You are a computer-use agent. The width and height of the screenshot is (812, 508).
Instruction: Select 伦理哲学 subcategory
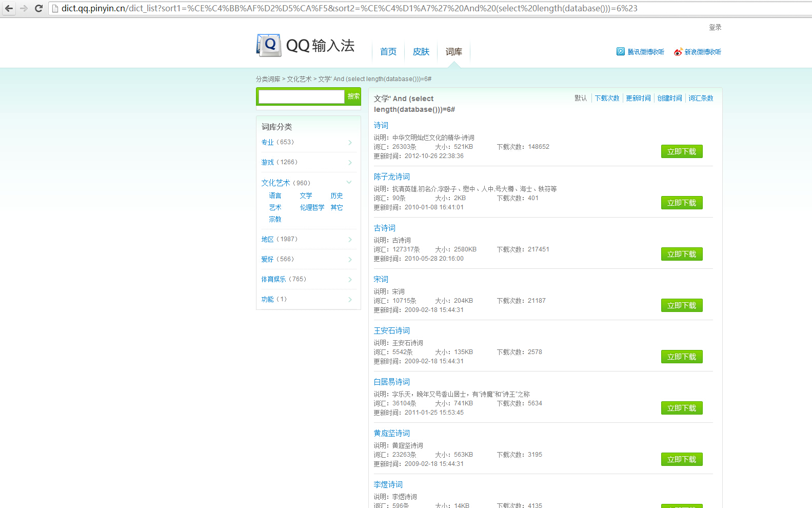(x=312, y=207)
